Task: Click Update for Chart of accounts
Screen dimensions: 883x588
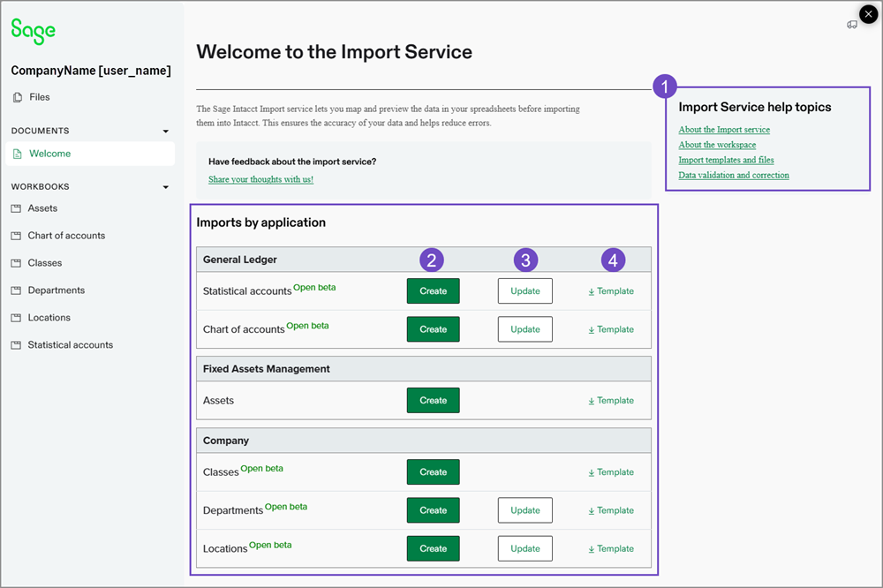Action: [525, 329]
